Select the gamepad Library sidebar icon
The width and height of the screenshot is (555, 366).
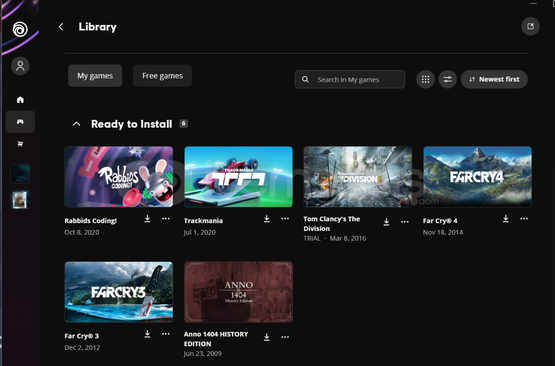click(20, 122)
